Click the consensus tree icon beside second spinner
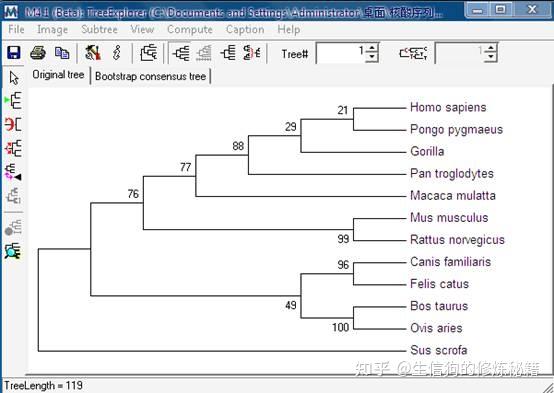The height and width of the screenshot is (393, 554). (413, 53)
